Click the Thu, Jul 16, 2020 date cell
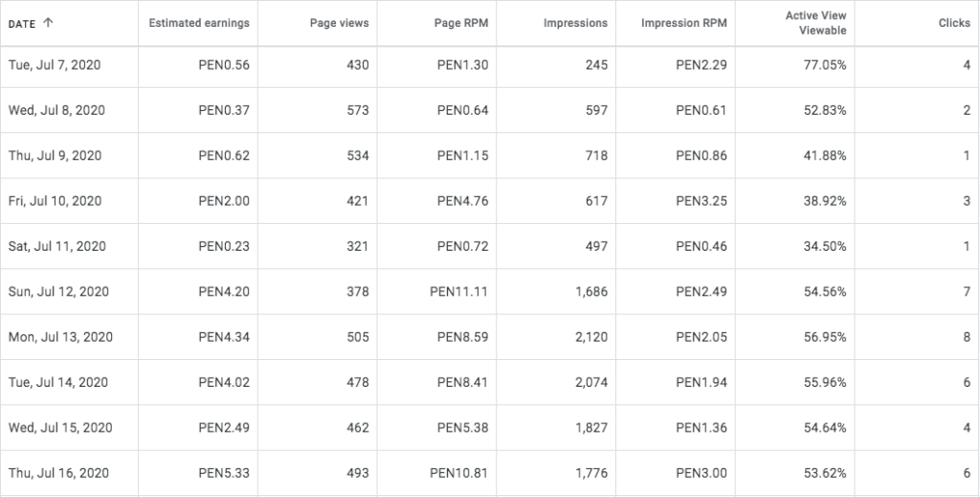Viewport: 980px width, 497px height. coord(56,473)
